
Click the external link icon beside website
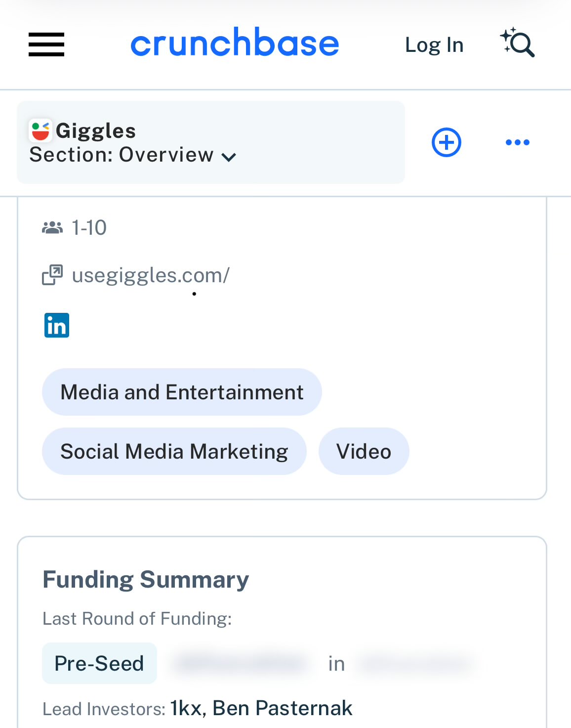52,275
